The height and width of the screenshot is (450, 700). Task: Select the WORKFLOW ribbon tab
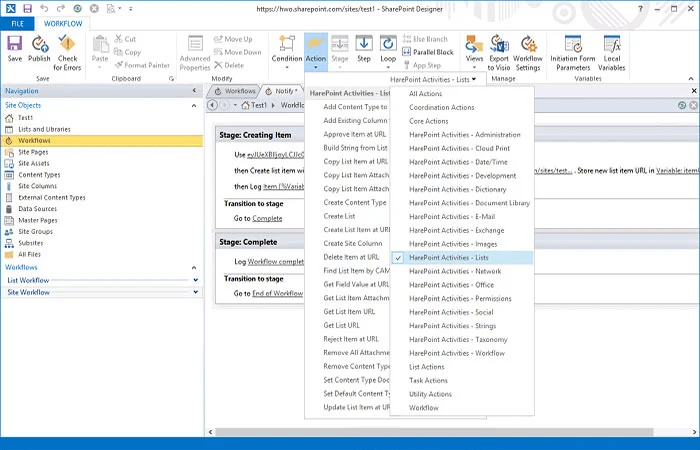63,24
